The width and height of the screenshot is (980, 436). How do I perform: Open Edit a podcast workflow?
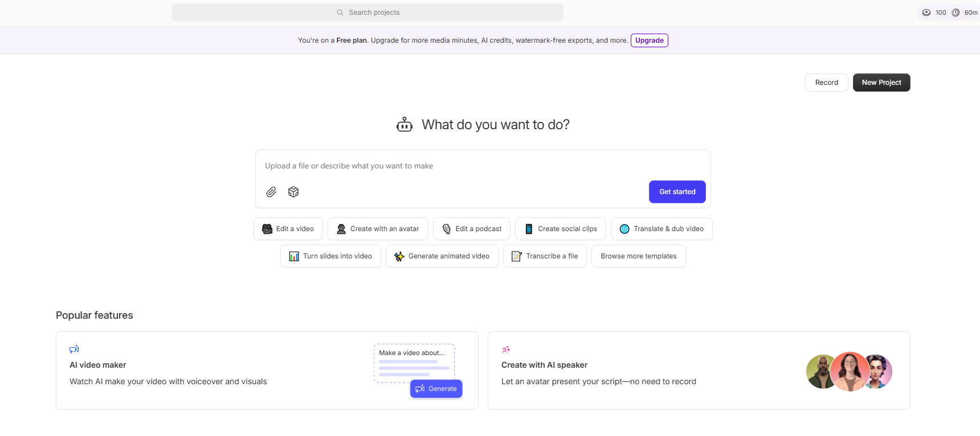coord(472,229)
